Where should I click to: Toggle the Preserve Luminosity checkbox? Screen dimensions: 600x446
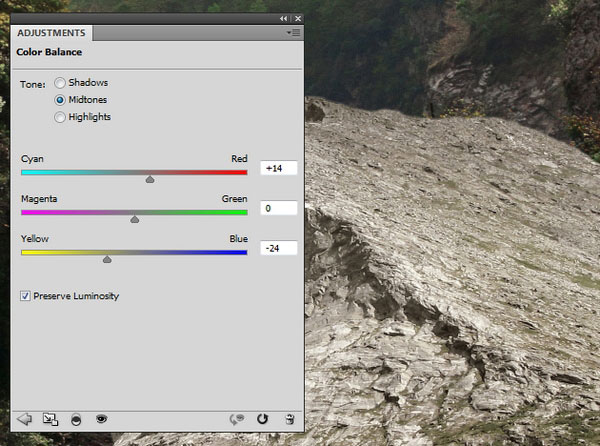point(25,296)
